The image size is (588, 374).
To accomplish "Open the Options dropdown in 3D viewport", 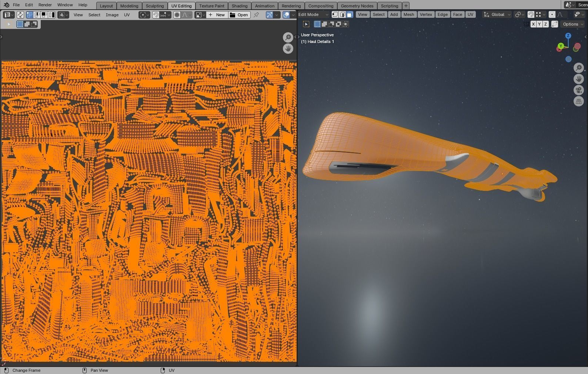I will pyautogui.click(x=572, y=24).
